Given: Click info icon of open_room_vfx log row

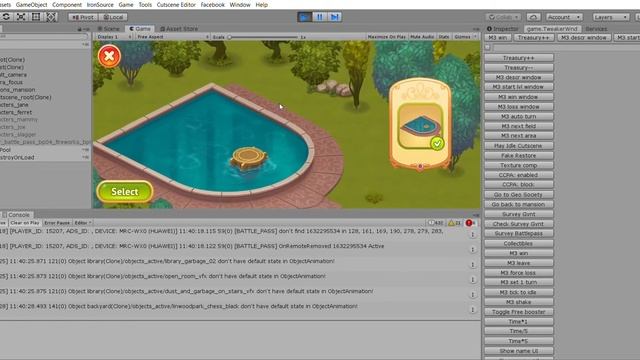Looking at the screenshot, I should tap(473, 280).
